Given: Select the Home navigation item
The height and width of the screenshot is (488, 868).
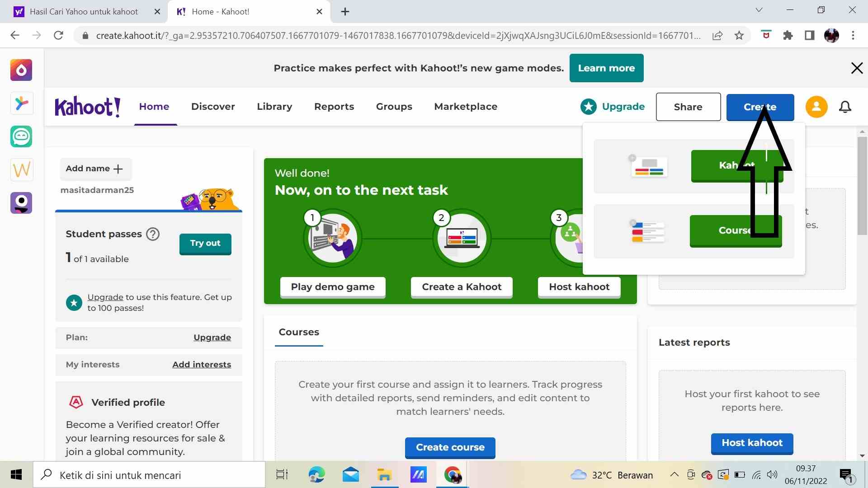Looking at the screenshot, I should (154, 107).
